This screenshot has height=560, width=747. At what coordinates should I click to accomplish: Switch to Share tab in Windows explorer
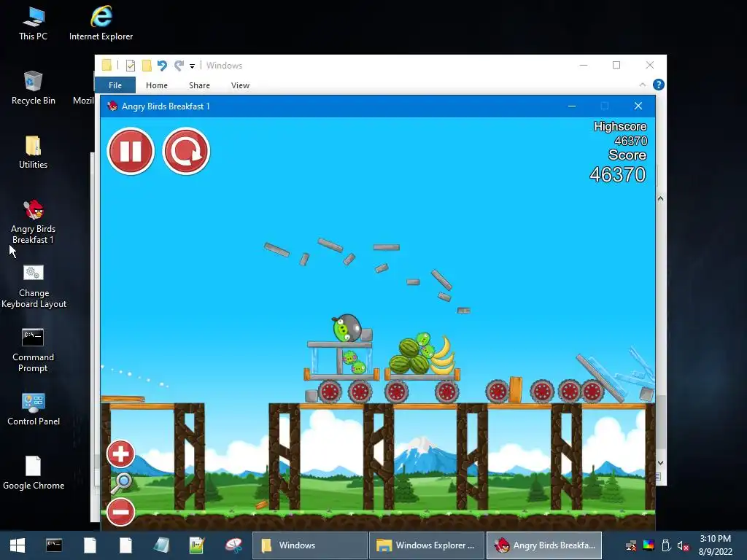[x=199, y=85]
